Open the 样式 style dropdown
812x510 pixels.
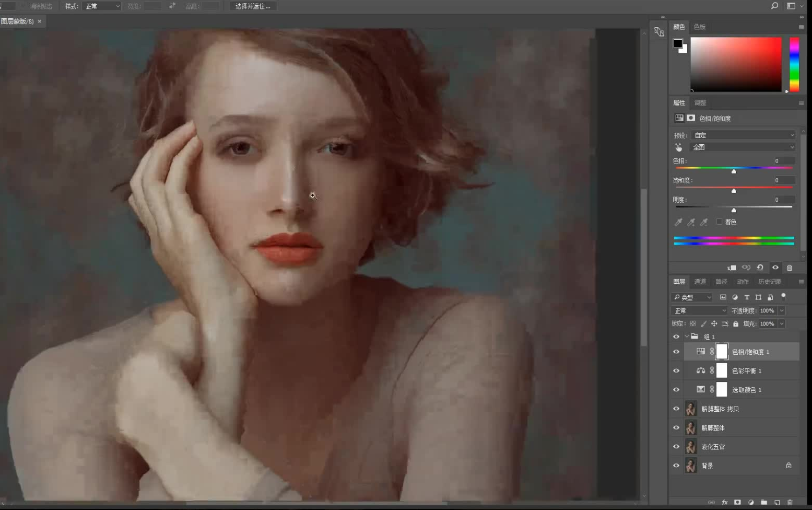[x=102, y=6]
